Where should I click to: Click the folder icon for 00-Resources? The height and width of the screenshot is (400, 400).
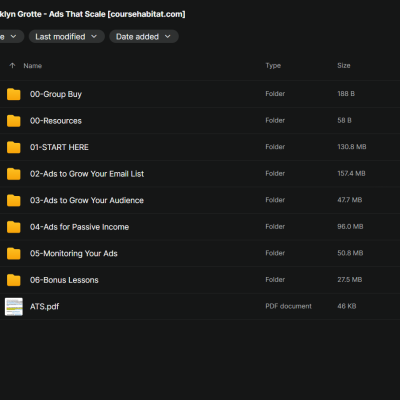[x=14, y=121]
